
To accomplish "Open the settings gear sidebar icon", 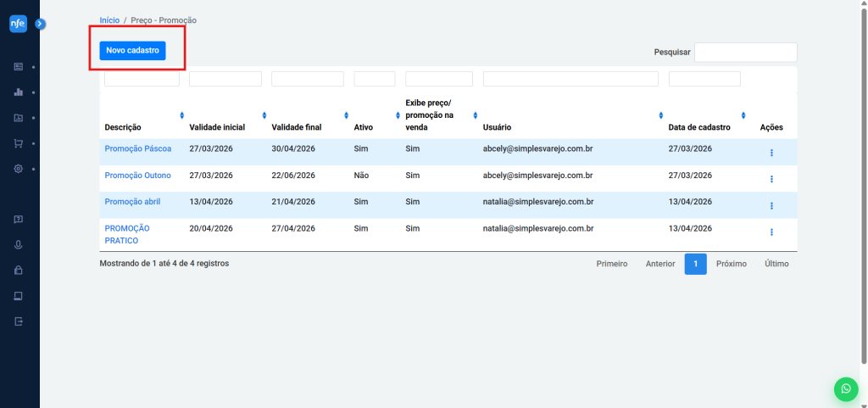I will click(18, 169).
